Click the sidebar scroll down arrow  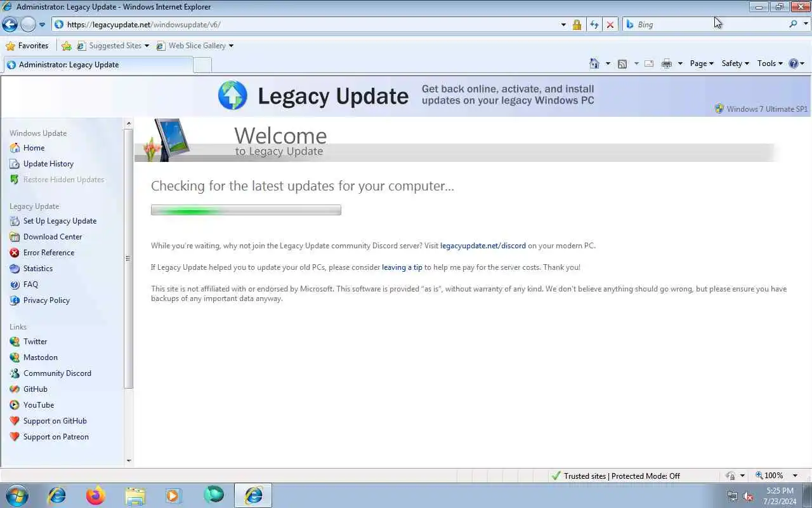point(129,461)
